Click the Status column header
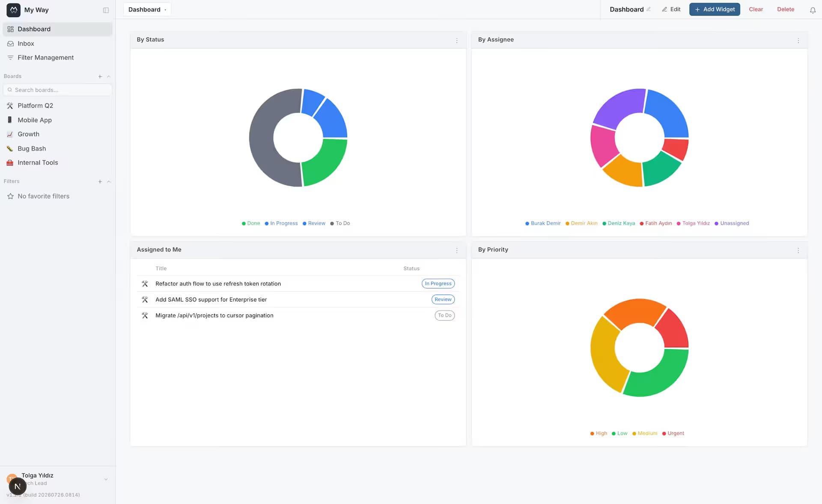 pos(411,269)
